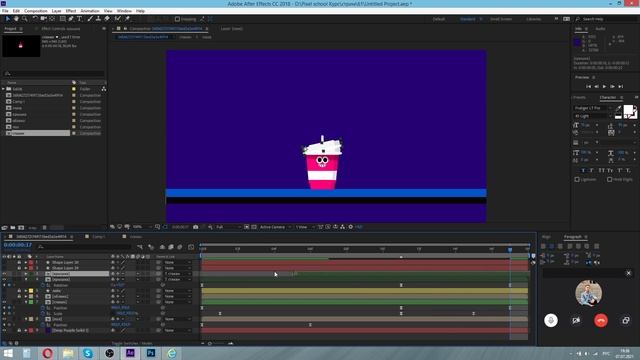Expand Shape Layer 30 properties
This screenshot has height=360, width=640.
tap(26, 262)
